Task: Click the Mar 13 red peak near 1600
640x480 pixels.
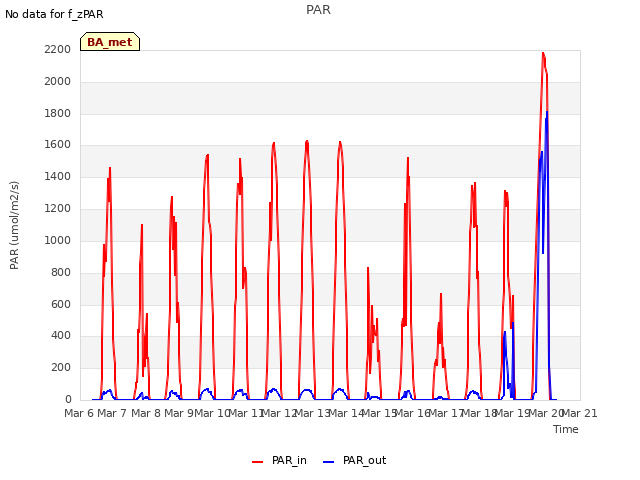Action: click(x=307, y=142)
